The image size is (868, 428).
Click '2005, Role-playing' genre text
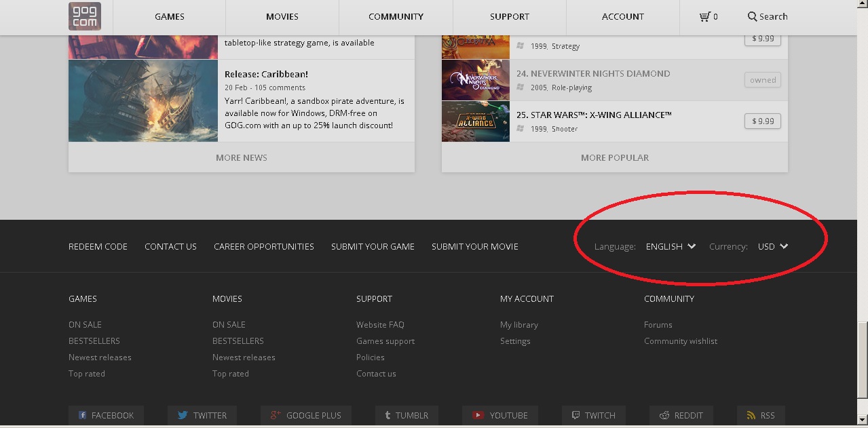point(562,87)
